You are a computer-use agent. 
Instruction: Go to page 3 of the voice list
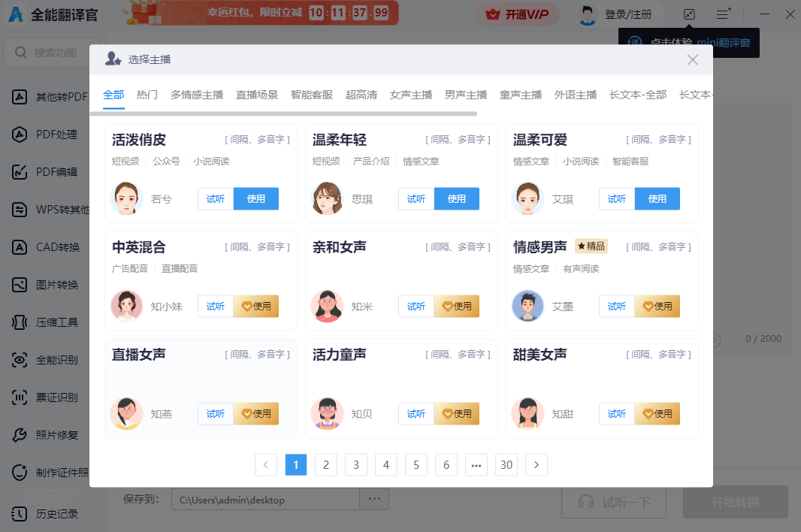click(x=355, y=464)
